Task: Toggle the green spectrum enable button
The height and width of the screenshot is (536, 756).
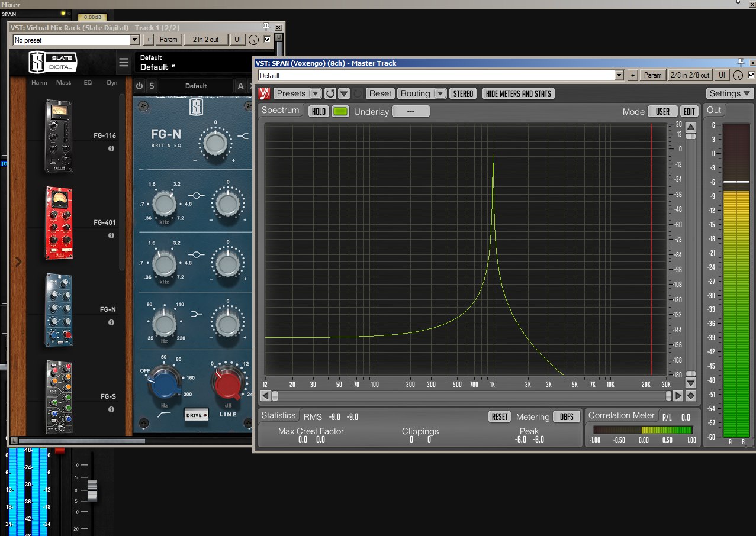Action: pos(340,111)
